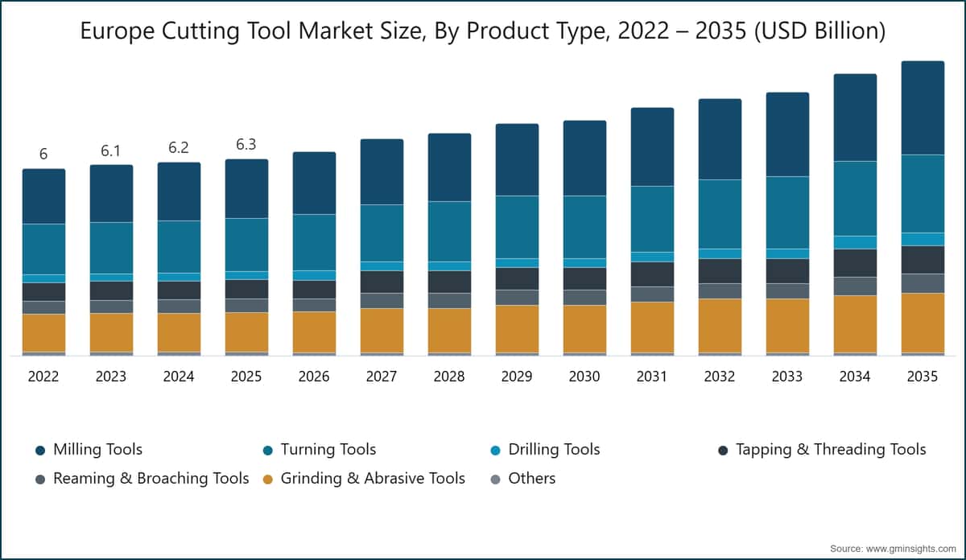Click the Turning Tools segment of the 2034 bar
Viewport: 966px width, 560px height.
(x=855, y=199)
